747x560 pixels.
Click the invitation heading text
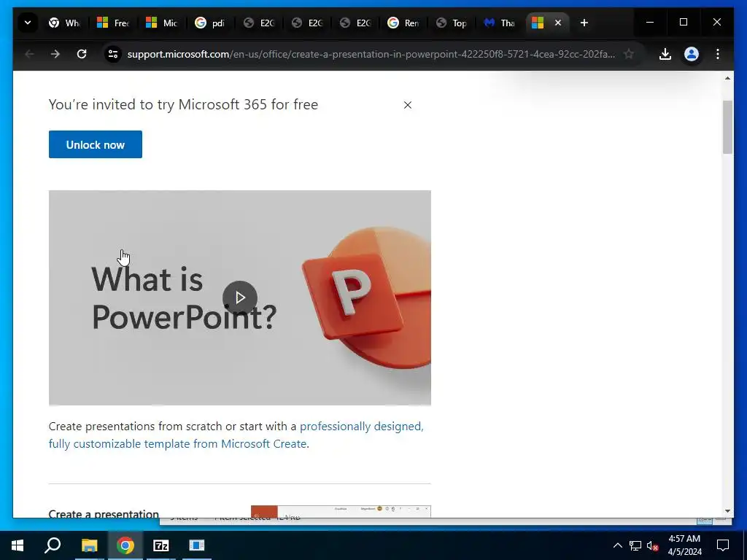pyautogui.click(x=183, y=105)
